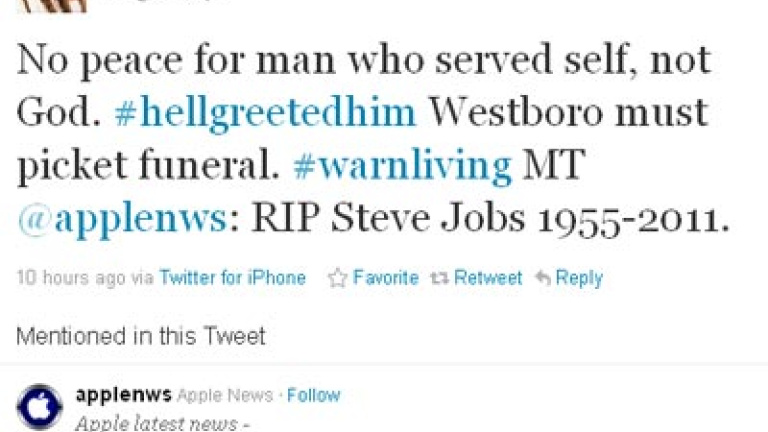Click the Reply arrow icon
The width and height of the screenshot is (768, 432).
tap(543, 278)
